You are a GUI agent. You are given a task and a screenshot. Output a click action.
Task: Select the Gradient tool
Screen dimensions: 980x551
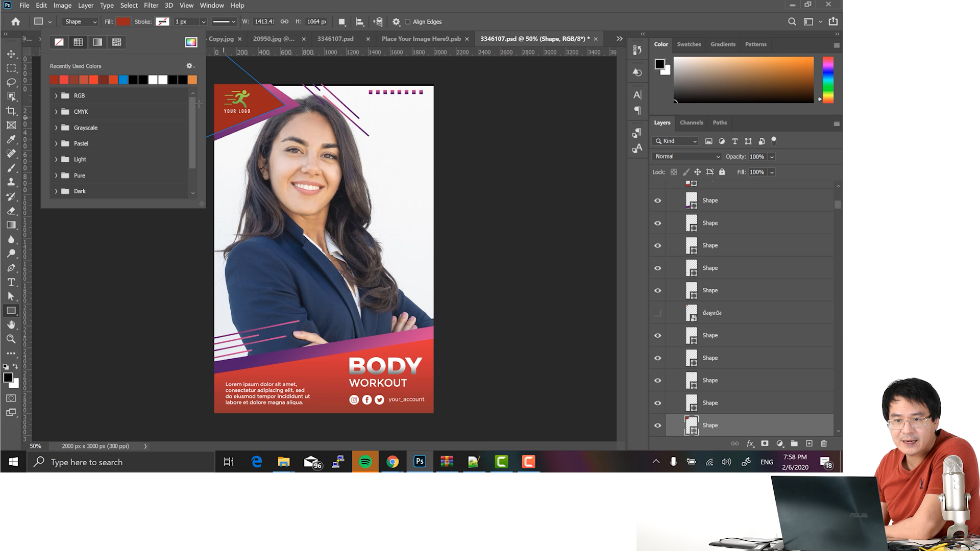(11, 225)
